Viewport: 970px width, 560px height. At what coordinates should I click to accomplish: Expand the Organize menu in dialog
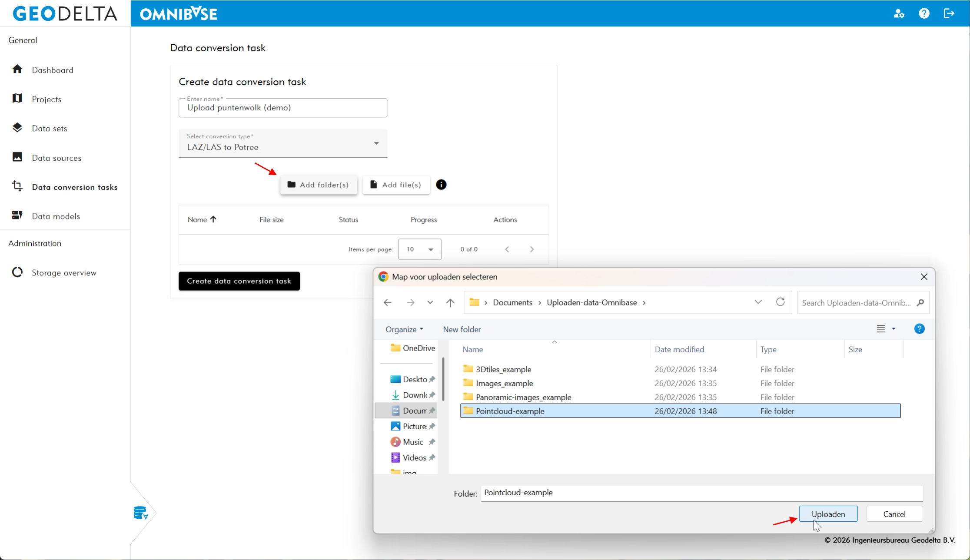[404, 329]
